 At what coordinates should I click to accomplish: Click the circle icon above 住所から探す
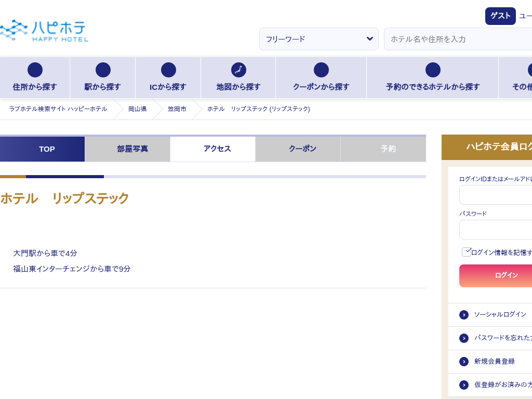click(x=35, y=70)
